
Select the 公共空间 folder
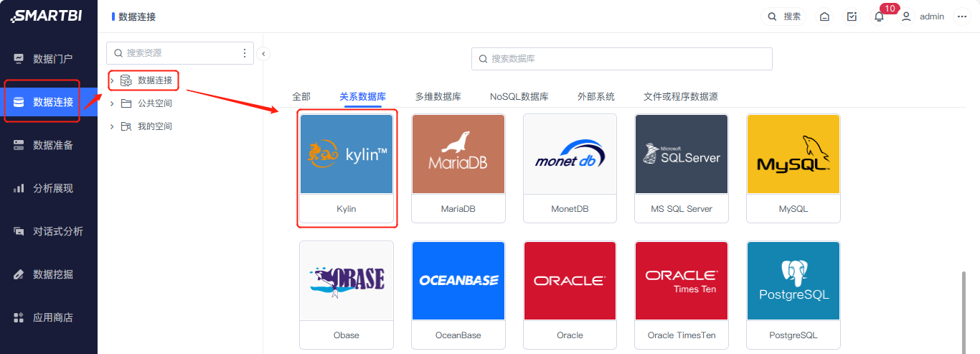[155, 103]
